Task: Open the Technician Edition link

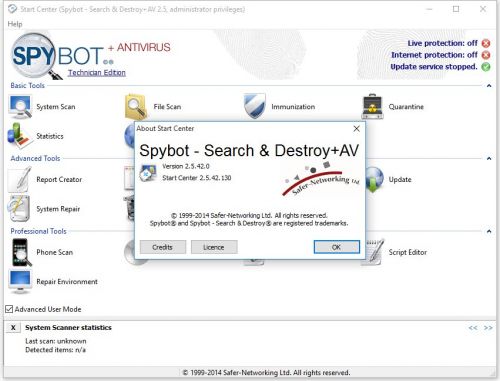Action: coord(97,73)
